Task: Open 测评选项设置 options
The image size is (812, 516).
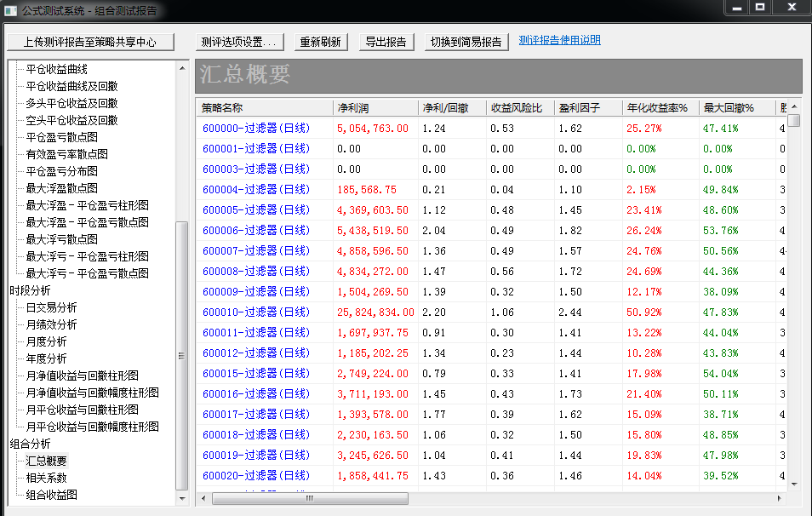Action: click(x=239, y=42)
